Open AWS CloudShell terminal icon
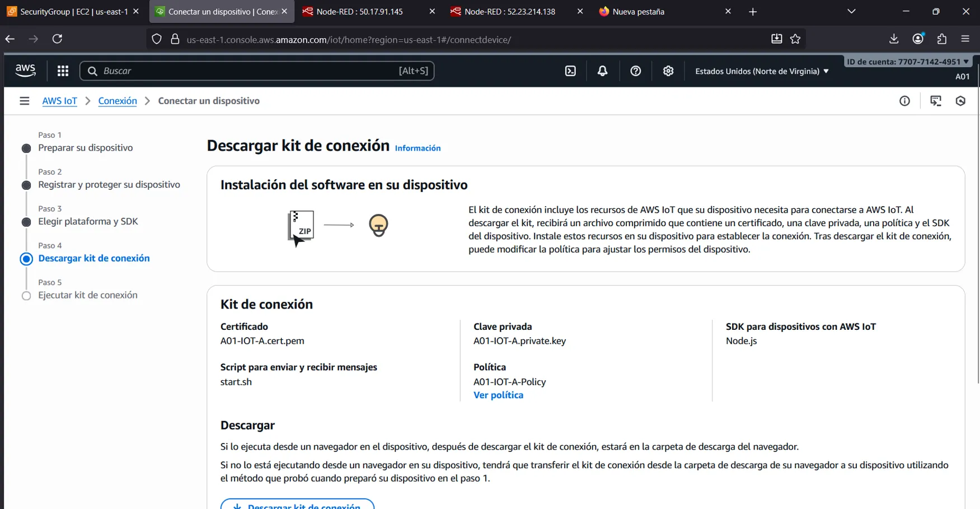The width and height of the screenshot is (980, 509). [570, 71]
